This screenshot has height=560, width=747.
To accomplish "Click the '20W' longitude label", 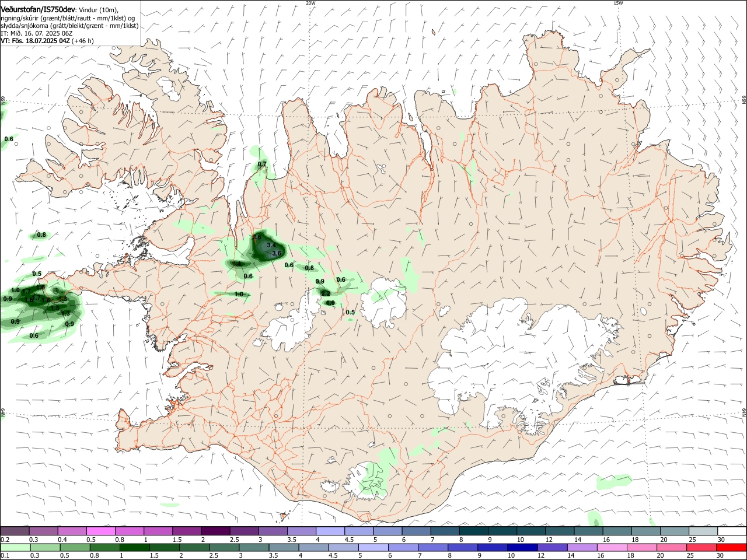I will pyautogui.click(x=310, y=3).
